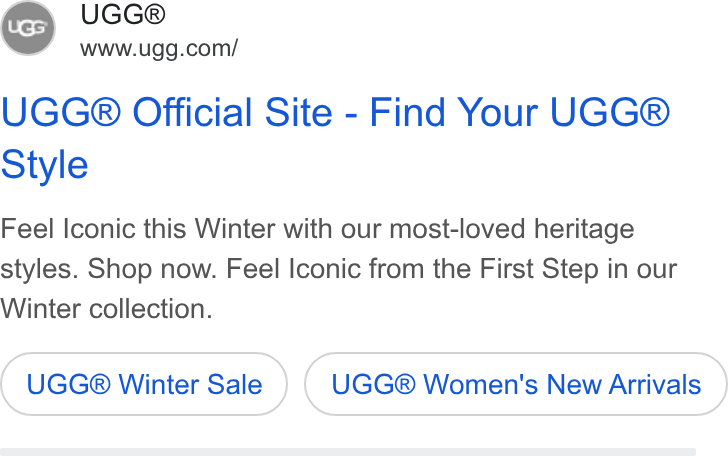This screenshot has width=728, height=456.
Task: Click the "Feel Iconic this Winter" description line
Action: pos(317,229)
